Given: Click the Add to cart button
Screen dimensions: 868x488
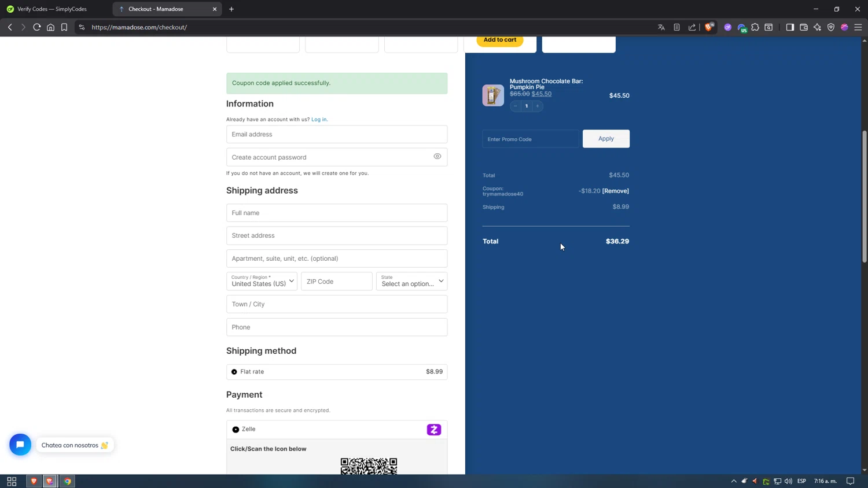Looking at the screenshot, I should click(500, 40).
